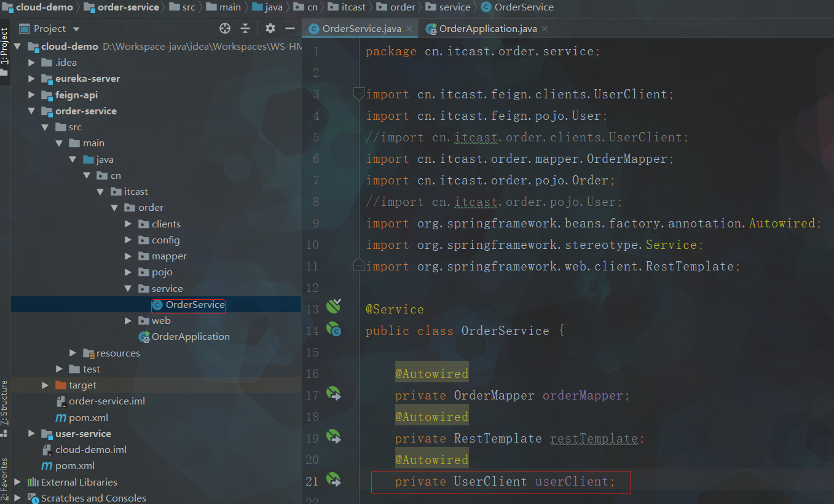Open the Z: Structure tool window tab
This screenshot has height=504, width=834.
point(5,409)
